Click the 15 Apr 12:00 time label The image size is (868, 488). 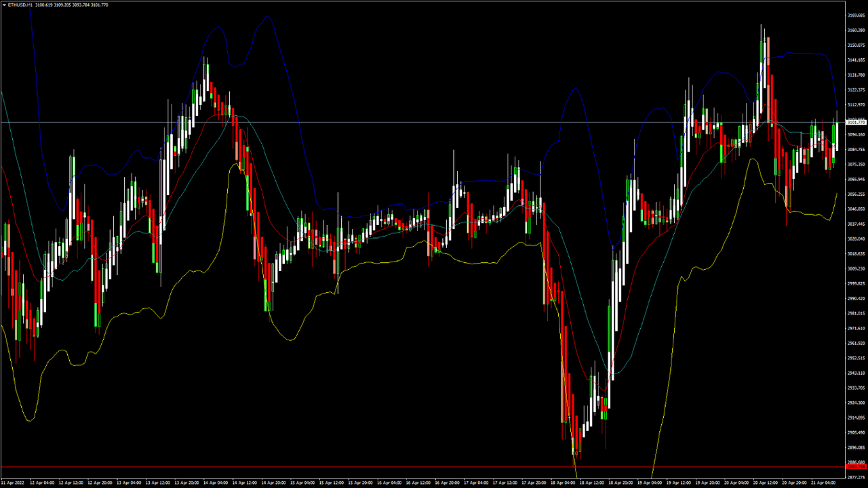point(332,483)
